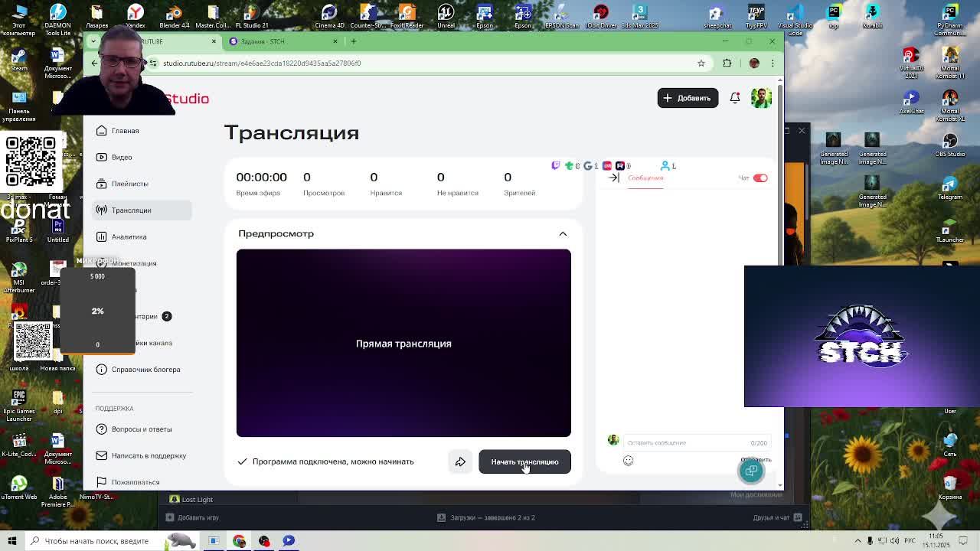Switch to the Задания - STCH tab

(283, 41)
